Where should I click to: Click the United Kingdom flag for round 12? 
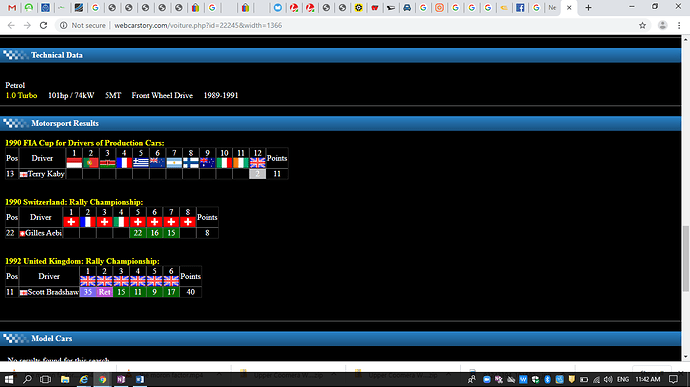click(257, 163)
